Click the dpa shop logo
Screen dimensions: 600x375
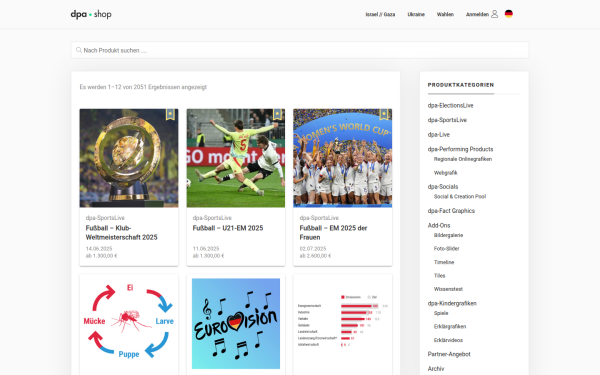91,14
